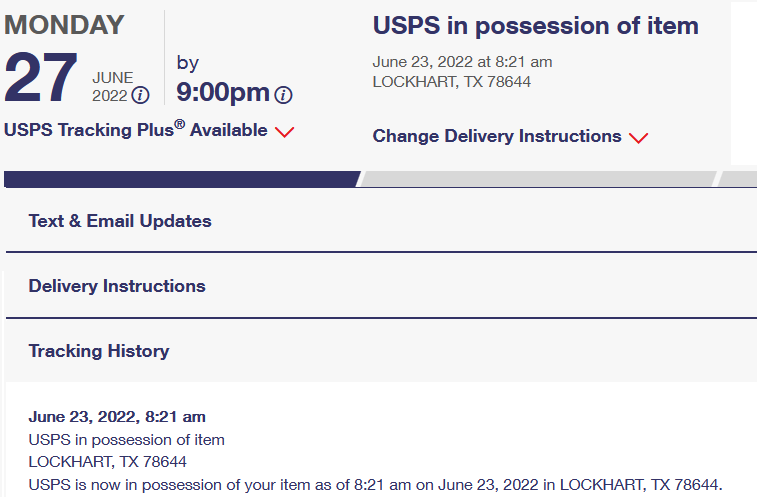Collapse the Tracking History section
This screenshot has height=497, width=757.
[99, 351]
